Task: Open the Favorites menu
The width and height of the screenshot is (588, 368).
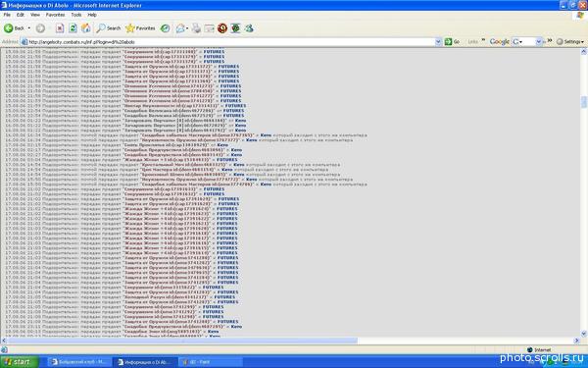Action: (x=55, y=15)
